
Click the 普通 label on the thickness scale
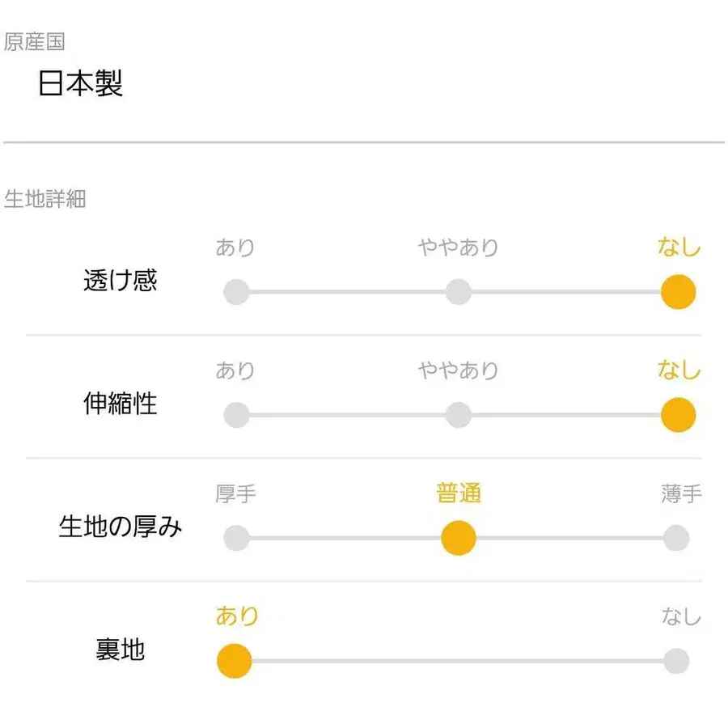pyautogui.click(x=459, y=494)
